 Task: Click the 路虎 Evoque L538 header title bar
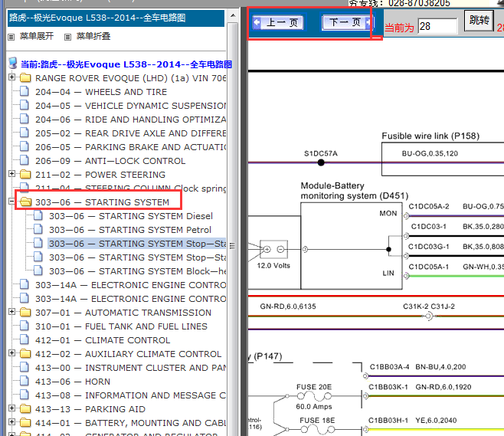coord(116,18)
